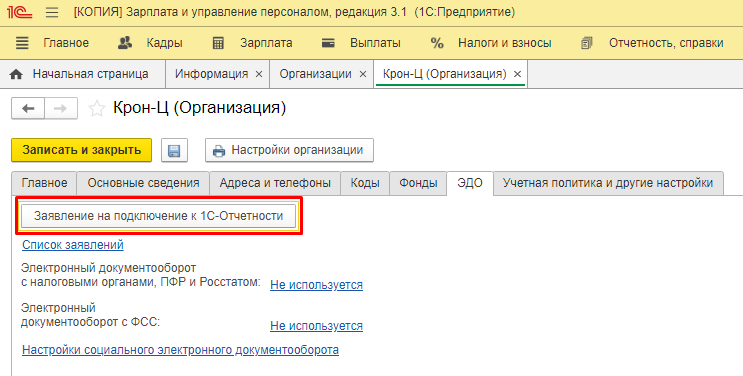Image resolution: width=743 pixels, height=376 pixels.
Task: Switch to the Организации tab
Action: pos(315,74)
